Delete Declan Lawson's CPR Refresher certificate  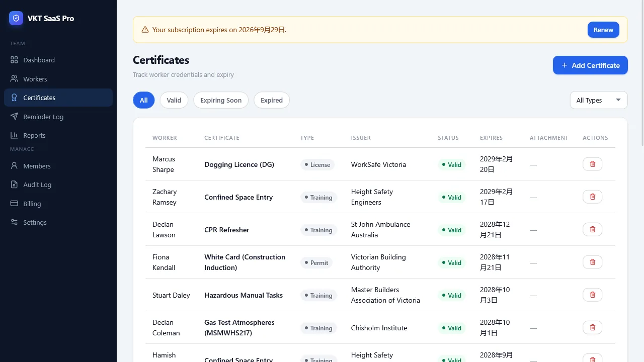tap(592, 229)
